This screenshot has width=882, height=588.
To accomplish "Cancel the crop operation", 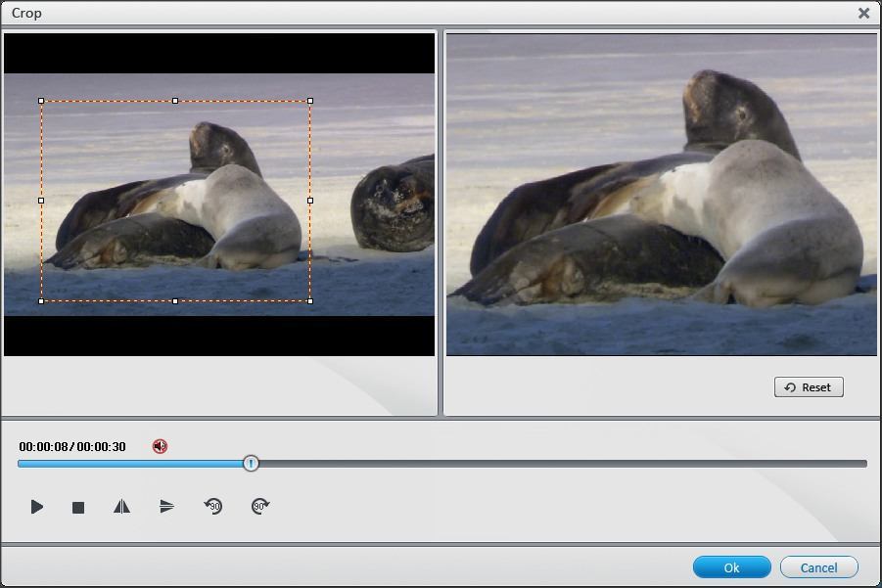I will coord(818,566).
